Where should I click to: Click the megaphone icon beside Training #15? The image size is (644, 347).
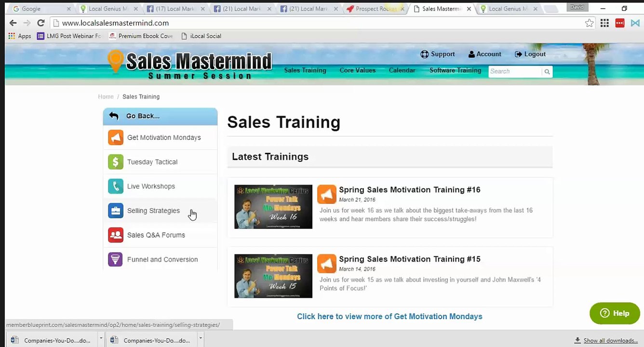point(327,264)
